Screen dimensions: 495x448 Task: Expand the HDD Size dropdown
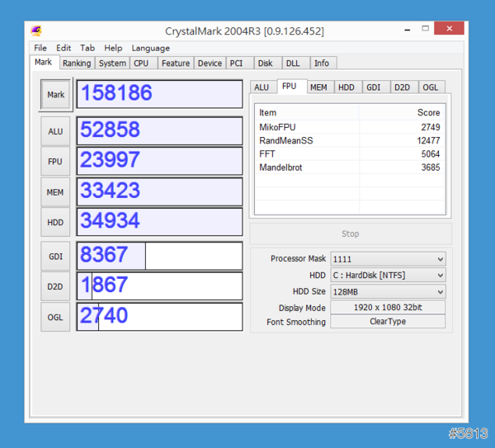point(388,292)
